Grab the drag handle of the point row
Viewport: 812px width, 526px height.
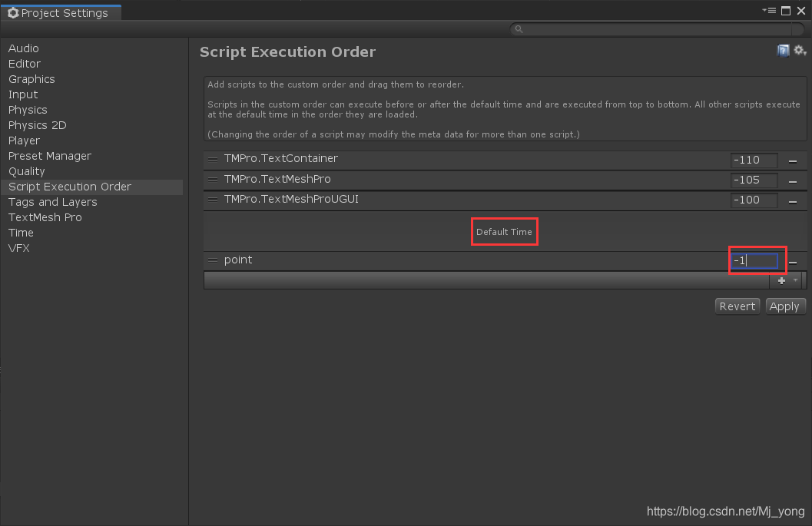click(213, 260)
